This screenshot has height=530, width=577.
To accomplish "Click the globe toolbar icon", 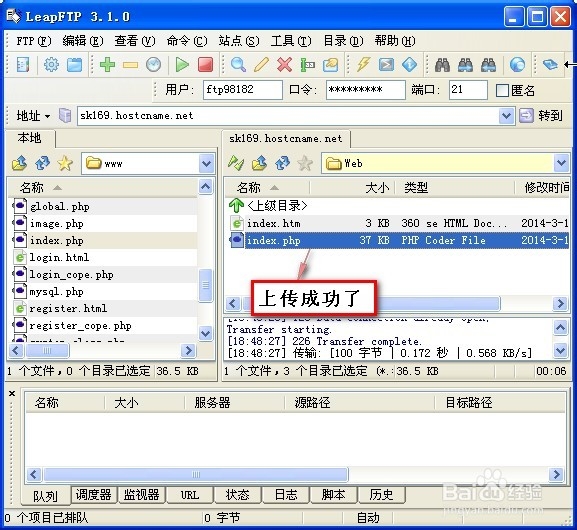I will coord(517,65).
